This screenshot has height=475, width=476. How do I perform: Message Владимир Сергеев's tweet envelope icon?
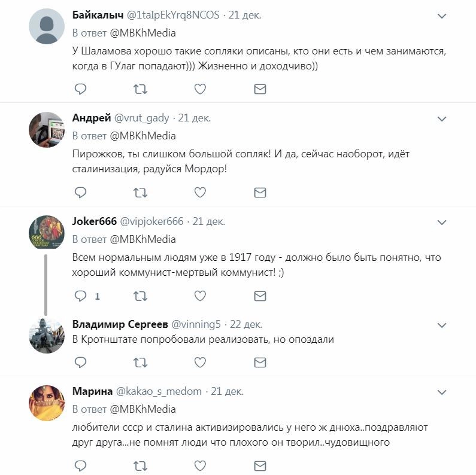260,362
